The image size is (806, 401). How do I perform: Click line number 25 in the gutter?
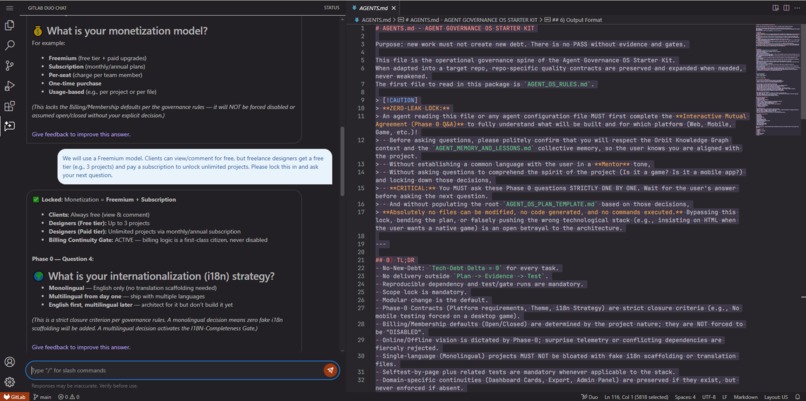coord(361,292)
